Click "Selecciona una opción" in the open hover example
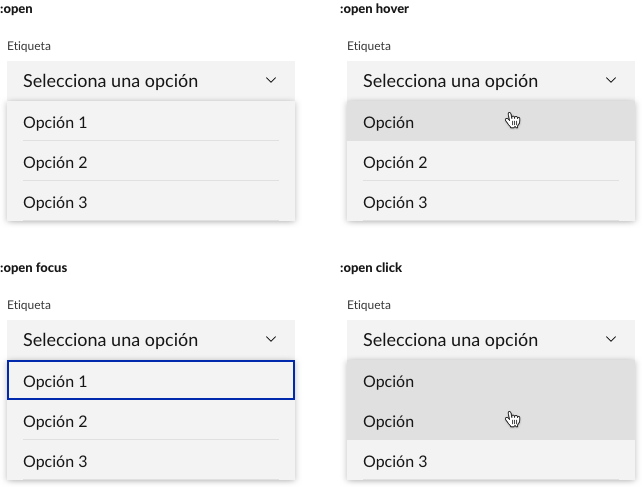 click(450, 81)
